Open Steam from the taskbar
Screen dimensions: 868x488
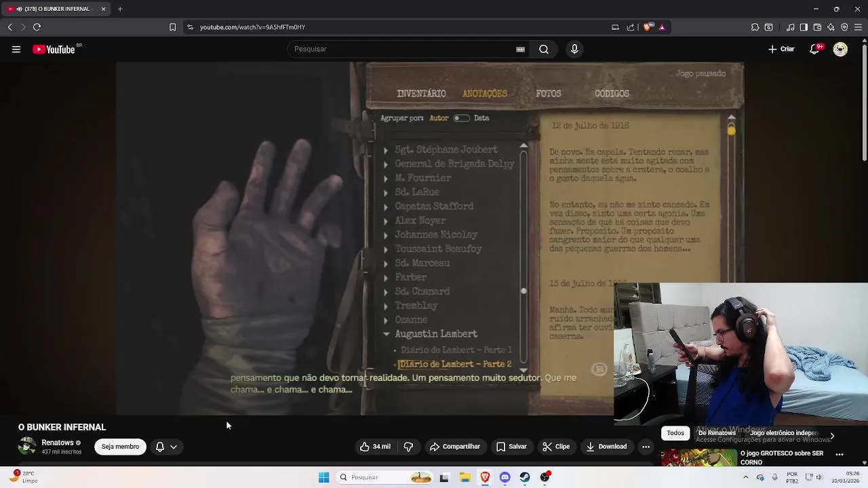pyautogui.click(x=525, y=477)
